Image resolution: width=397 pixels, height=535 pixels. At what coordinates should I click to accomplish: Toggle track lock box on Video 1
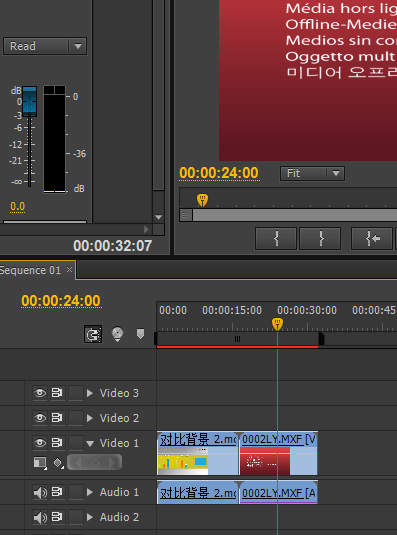coord(76,443)
